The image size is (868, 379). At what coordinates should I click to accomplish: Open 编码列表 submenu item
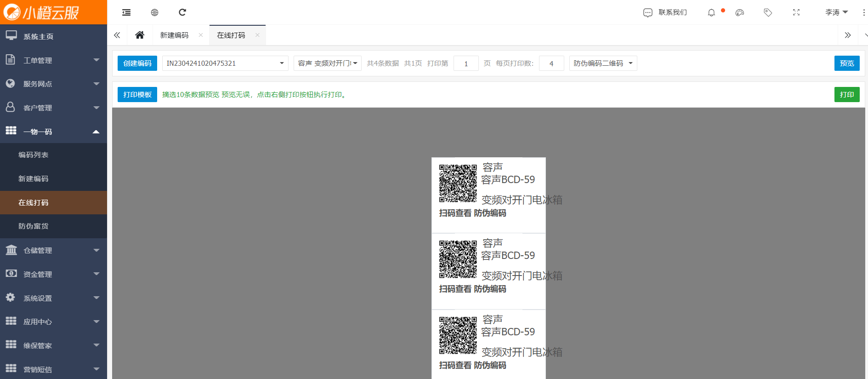[53, 155]
